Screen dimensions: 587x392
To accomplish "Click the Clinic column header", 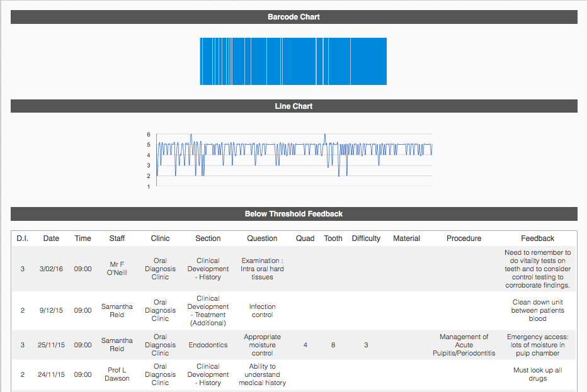I will pyautogui.click(x=160, y=238).
